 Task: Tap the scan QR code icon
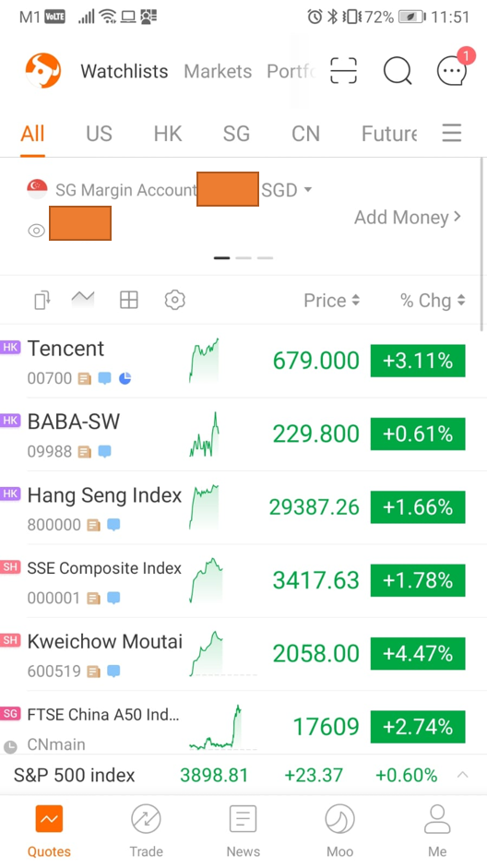point(343,71)
